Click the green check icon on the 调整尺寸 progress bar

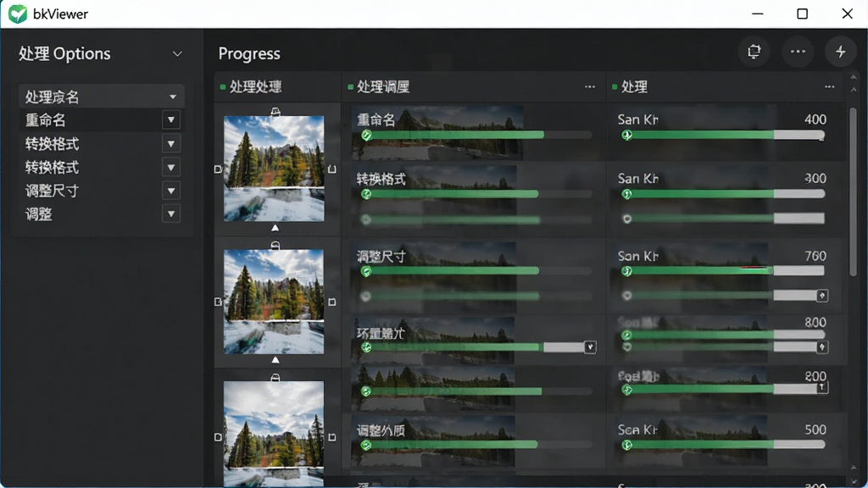tap(366, 271)
